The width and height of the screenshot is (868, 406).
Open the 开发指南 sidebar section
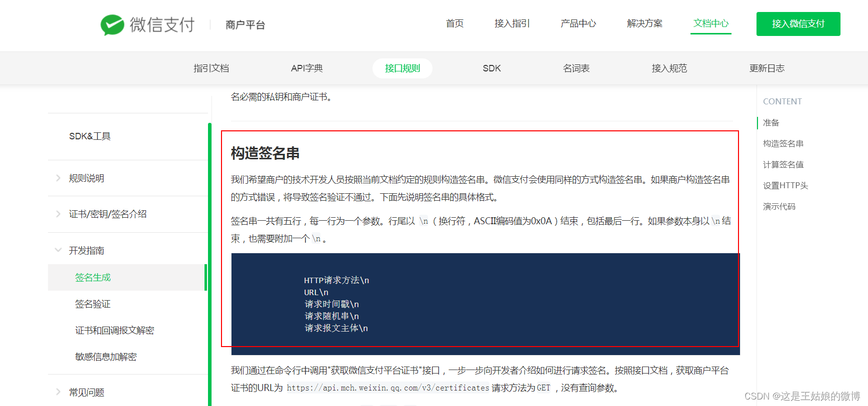[86, 250]
